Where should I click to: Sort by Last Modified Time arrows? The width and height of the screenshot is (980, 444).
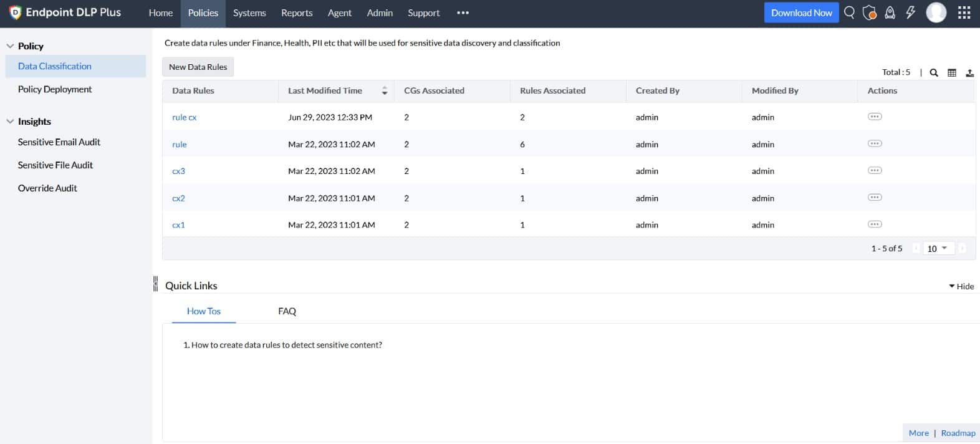[x=385, y=90]
